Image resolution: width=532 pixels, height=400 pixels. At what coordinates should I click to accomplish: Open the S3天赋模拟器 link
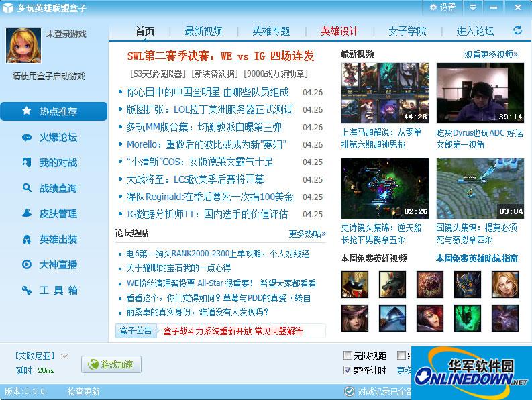158,74
